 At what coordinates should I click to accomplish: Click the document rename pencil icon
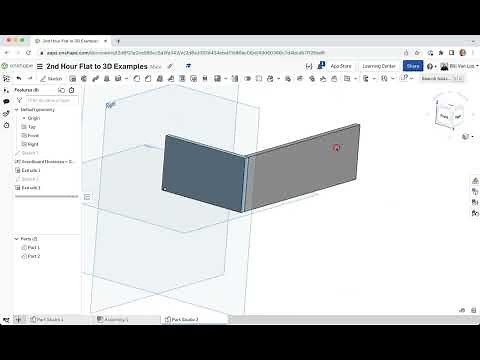[170, 66]
